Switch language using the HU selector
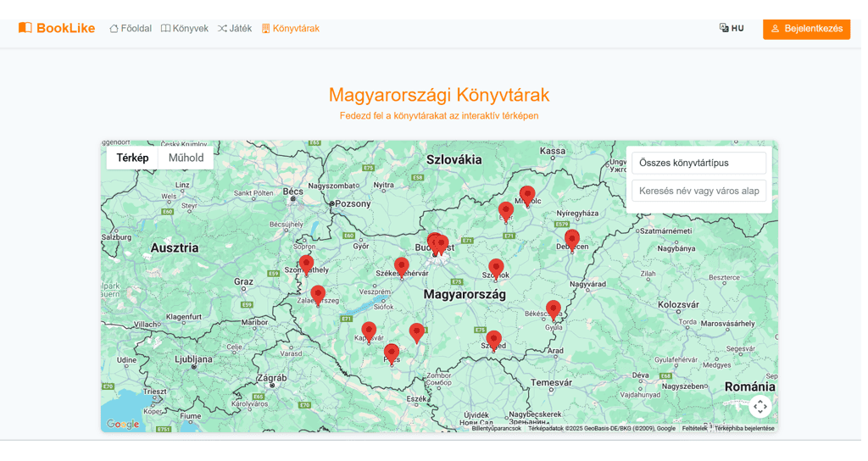Viewport: 868px width, 461px height. (732, 29)
